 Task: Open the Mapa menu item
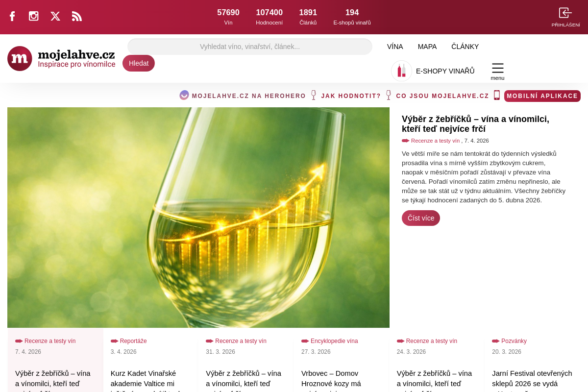427,47
